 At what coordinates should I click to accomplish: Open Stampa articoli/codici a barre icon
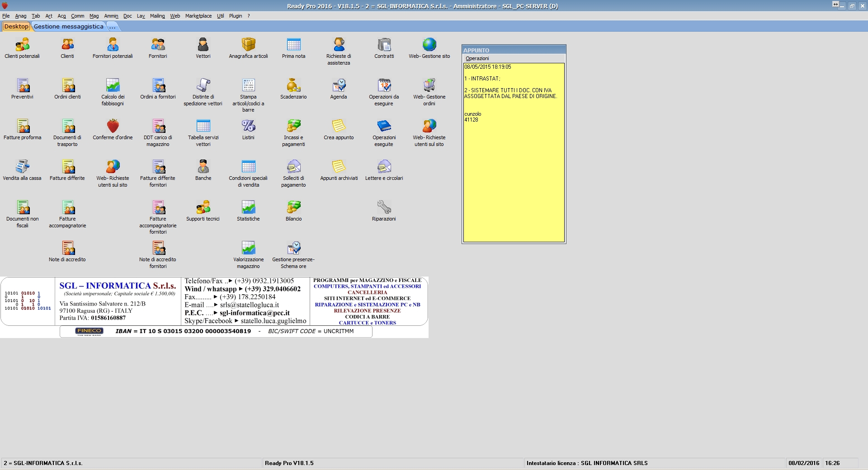tap(248, 85)
